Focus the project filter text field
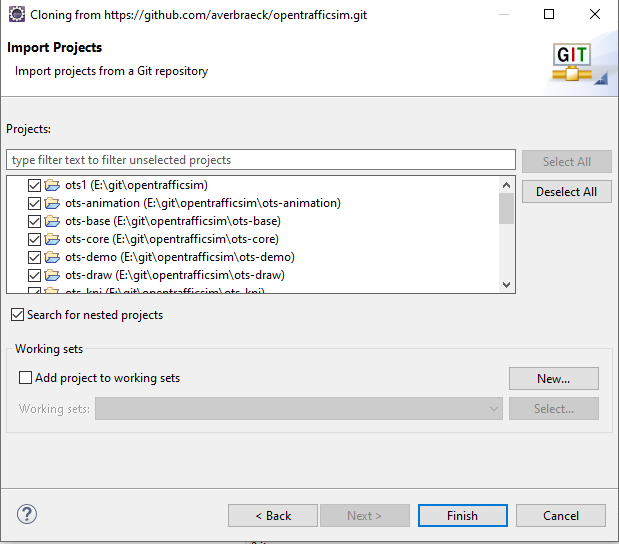 261,160
